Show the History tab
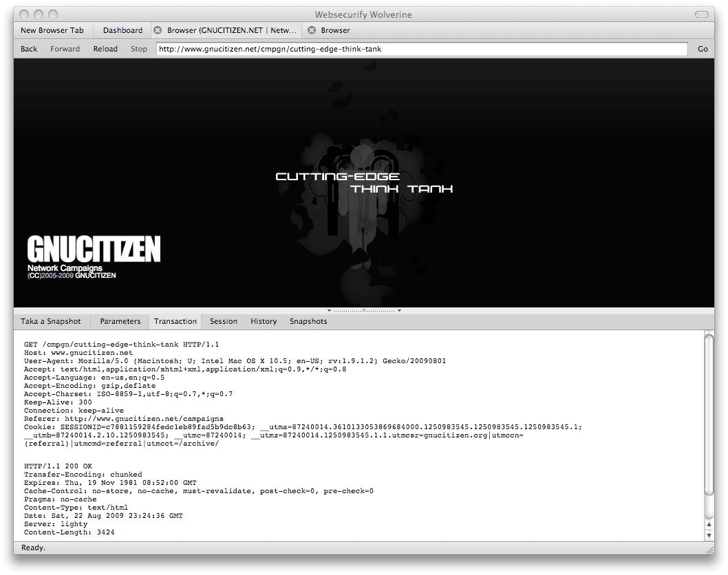This screenshot has width=728, height=575. point(264,321)
